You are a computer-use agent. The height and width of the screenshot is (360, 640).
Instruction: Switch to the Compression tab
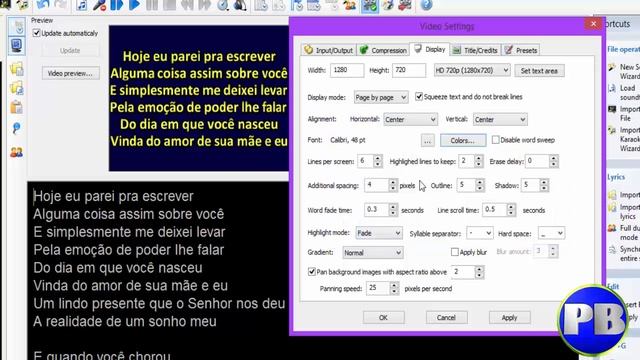(383, 50)
